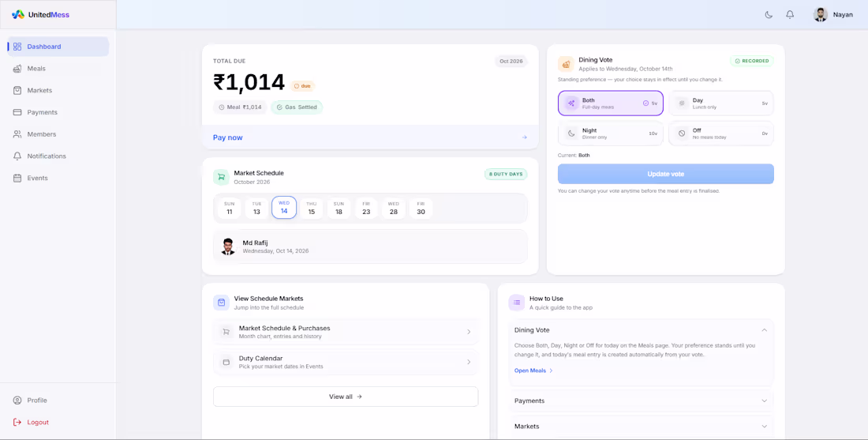868x440 pixels.
Task: Click the Dashboard grid icon in the sidebar
Action: 17,47
